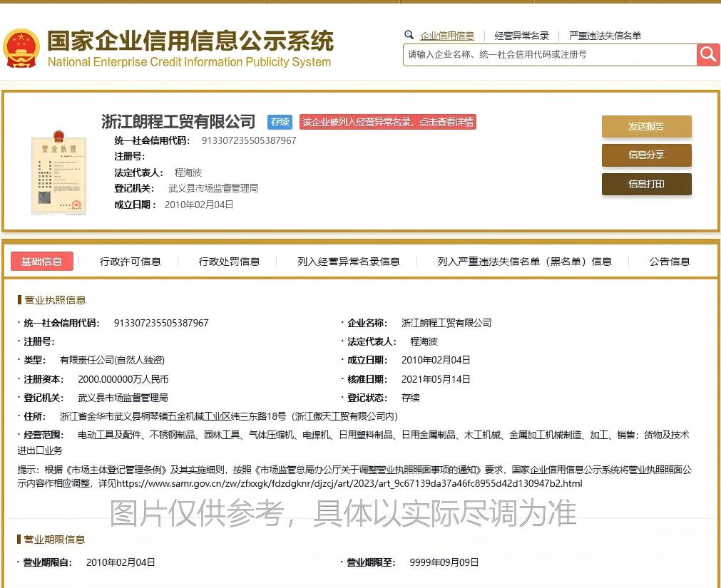Click the 存续 status badge

[280, 122]
